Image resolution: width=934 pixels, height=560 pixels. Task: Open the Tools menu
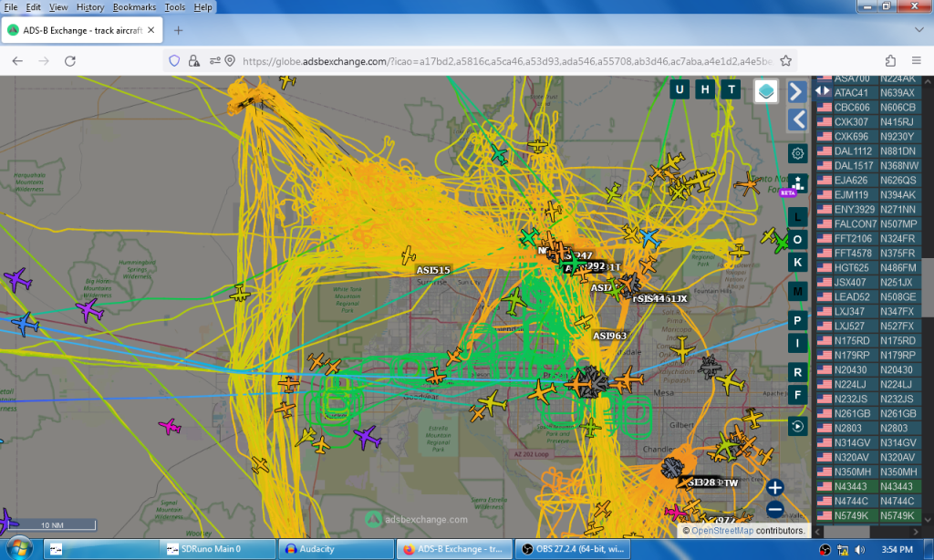[x=174, y=7]
